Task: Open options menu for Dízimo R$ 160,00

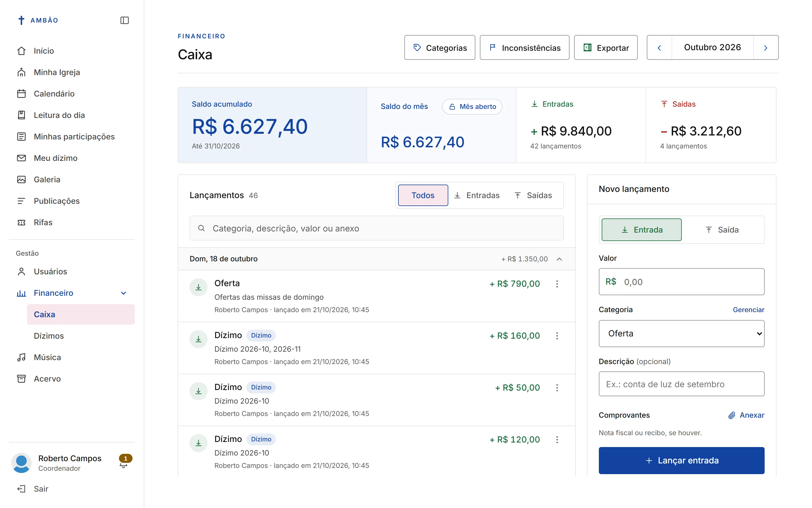Action: pyautogui.click(x=557, y=336)
